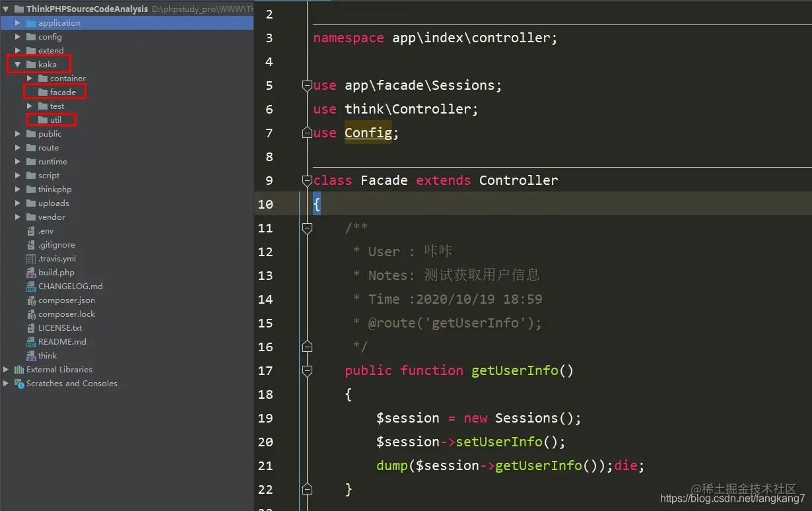Expand the config folder arrow
The height and width of the screenshot is (511, 812).
[x=18, y=37]
